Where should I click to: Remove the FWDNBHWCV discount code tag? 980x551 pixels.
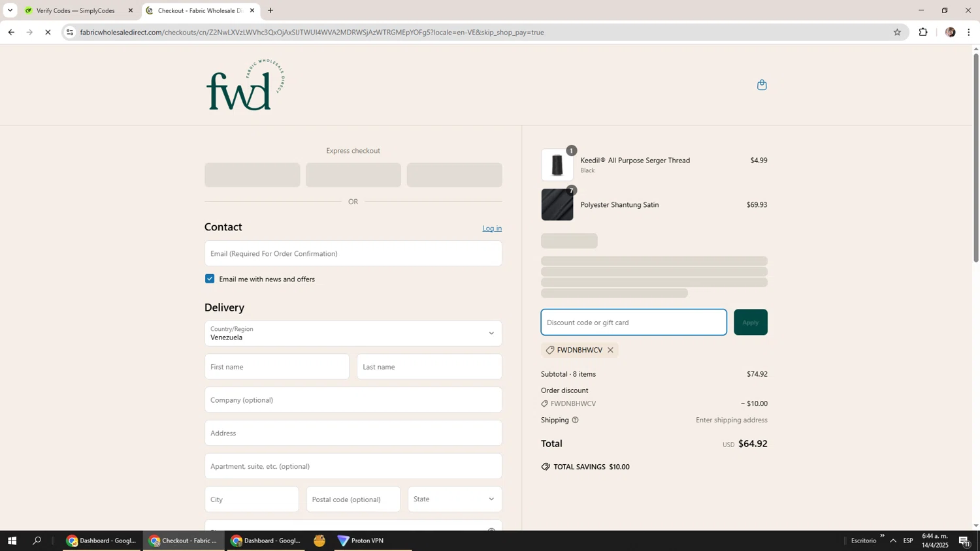(610, 350)
